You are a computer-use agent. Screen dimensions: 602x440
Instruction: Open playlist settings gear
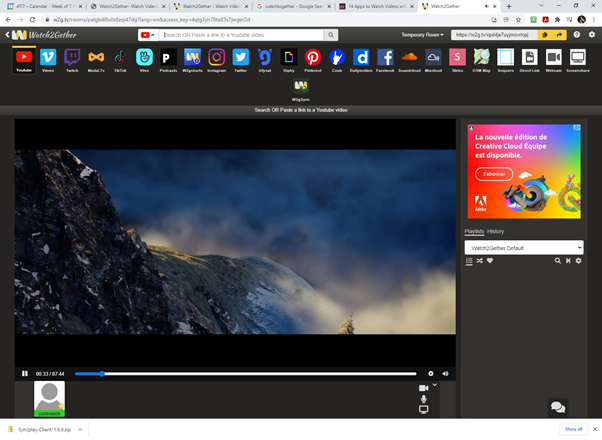tap(579, 261)
